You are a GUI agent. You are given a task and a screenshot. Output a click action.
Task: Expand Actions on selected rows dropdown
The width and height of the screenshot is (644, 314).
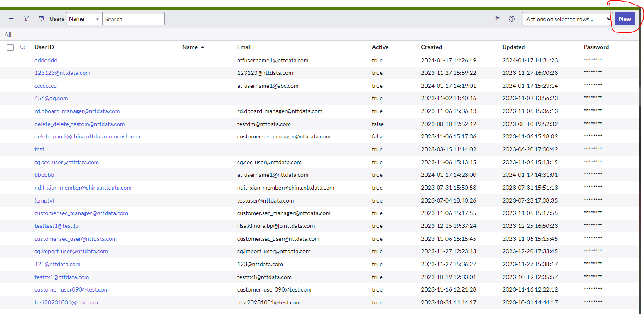[x=568, y=19]
